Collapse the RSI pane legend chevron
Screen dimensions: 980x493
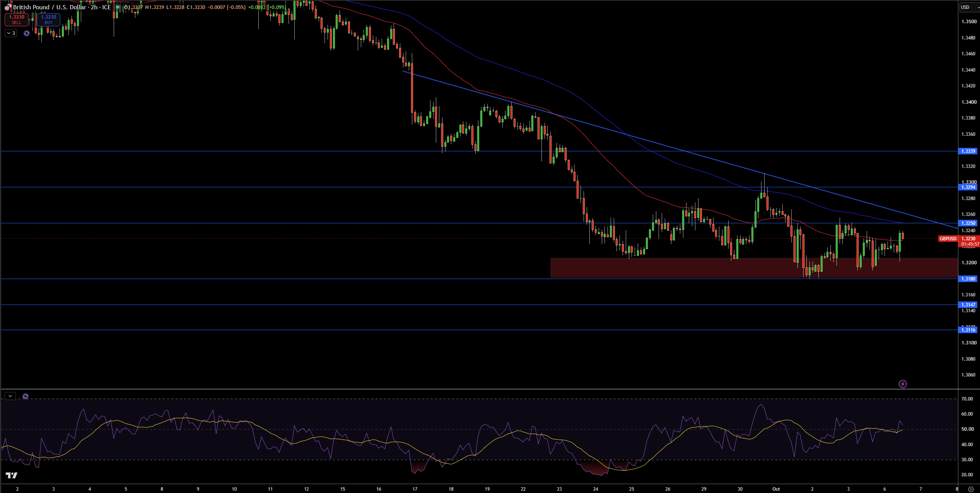pyautogui.click(x=10, y=396)
